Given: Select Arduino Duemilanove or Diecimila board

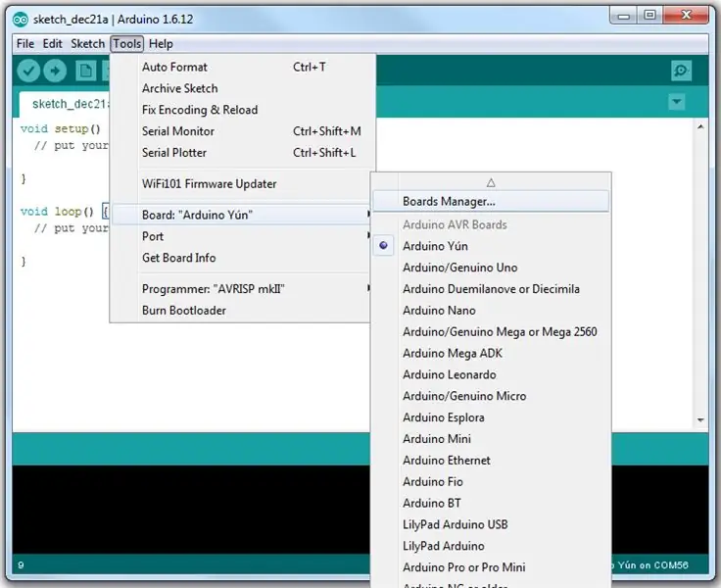Looking at the screenshot, I should [491, 289].
